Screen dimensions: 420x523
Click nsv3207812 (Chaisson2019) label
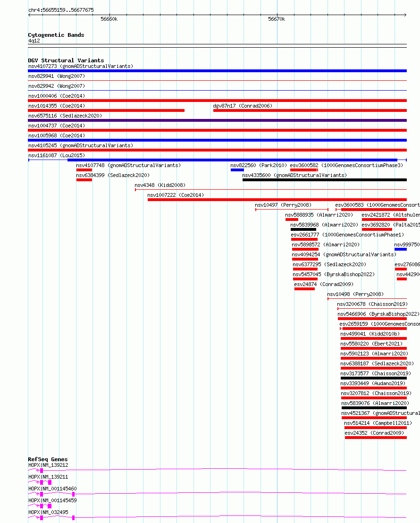pyautogui.click(x=376, y=394)
